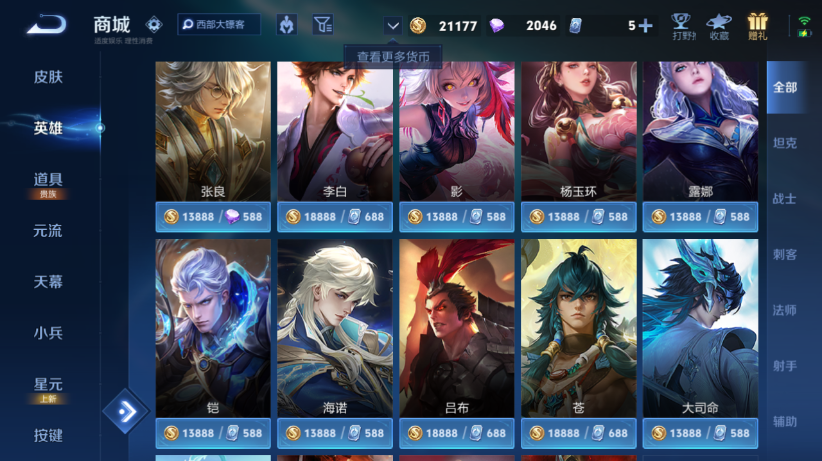The height and width of the screenshot is (461, 822).
Task: Open the 吕布 hero card
Action: [457, 328]
